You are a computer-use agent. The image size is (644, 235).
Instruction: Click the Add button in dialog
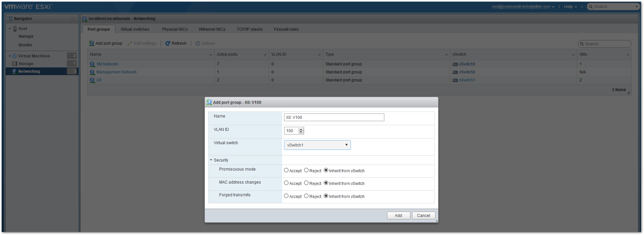398,216
